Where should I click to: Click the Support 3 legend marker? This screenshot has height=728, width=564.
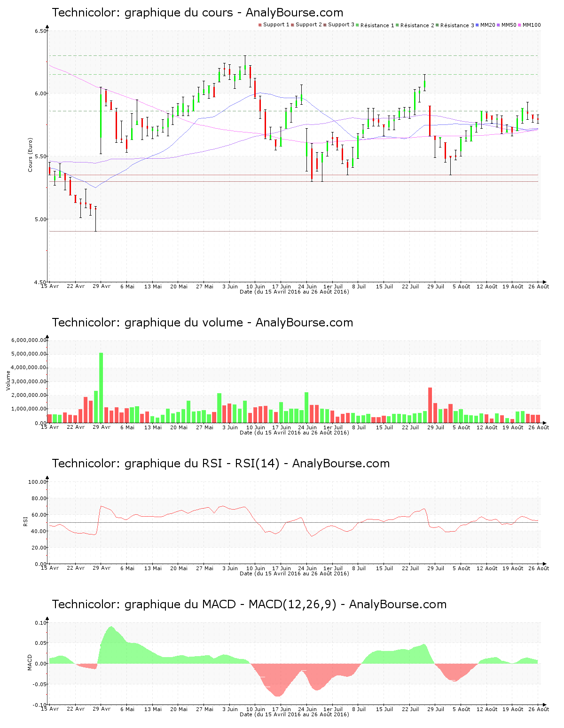point(325,25)
